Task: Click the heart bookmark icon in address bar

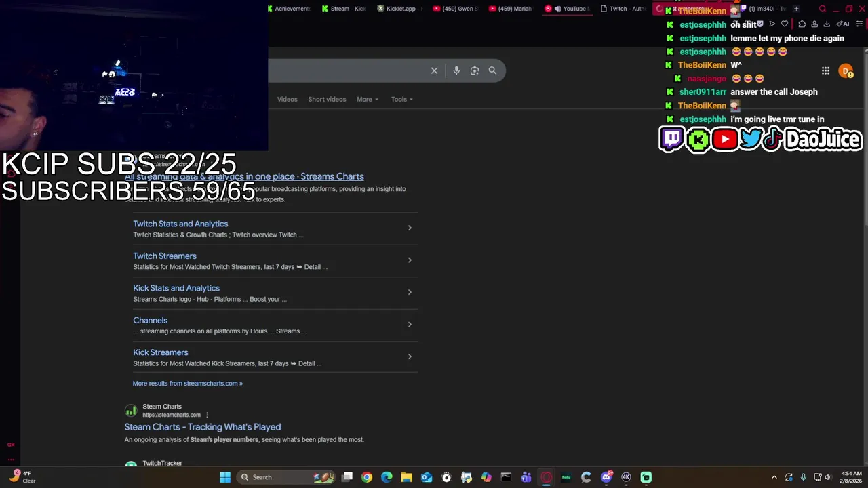Action: click(x=785, y=24)
